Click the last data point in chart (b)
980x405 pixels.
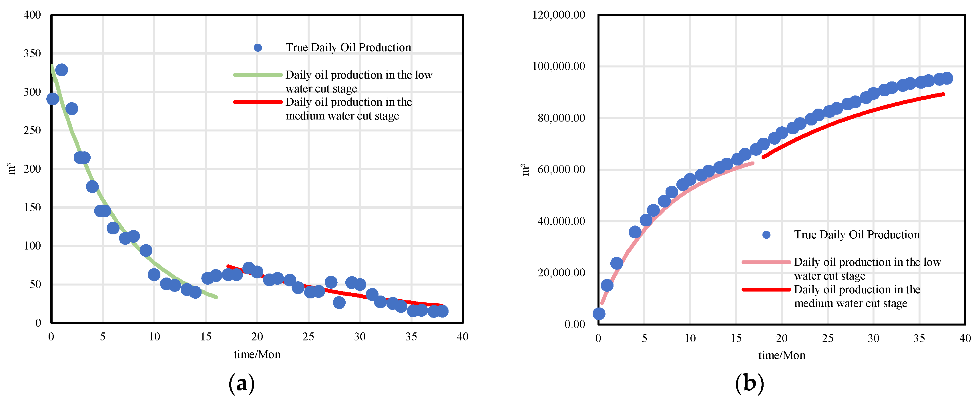[x=947, y=78]
